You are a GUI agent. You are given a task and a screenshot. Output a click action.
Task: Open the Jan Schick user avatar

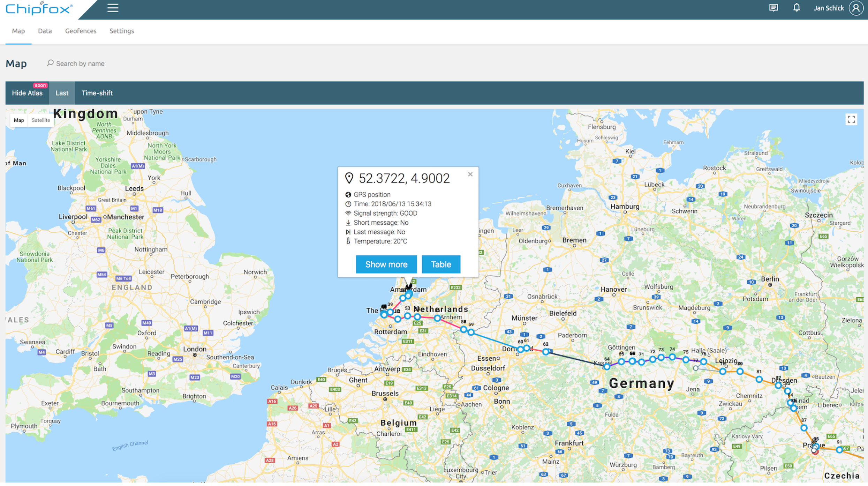click(856, 8)
